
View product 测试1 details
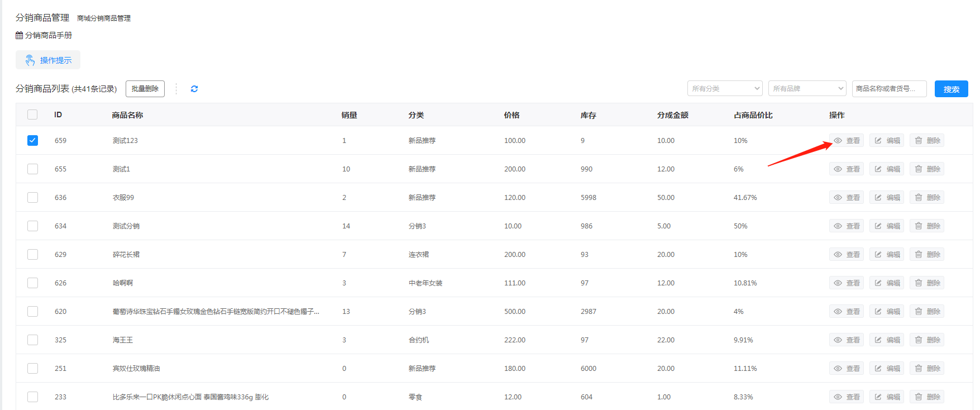(847, 169)
